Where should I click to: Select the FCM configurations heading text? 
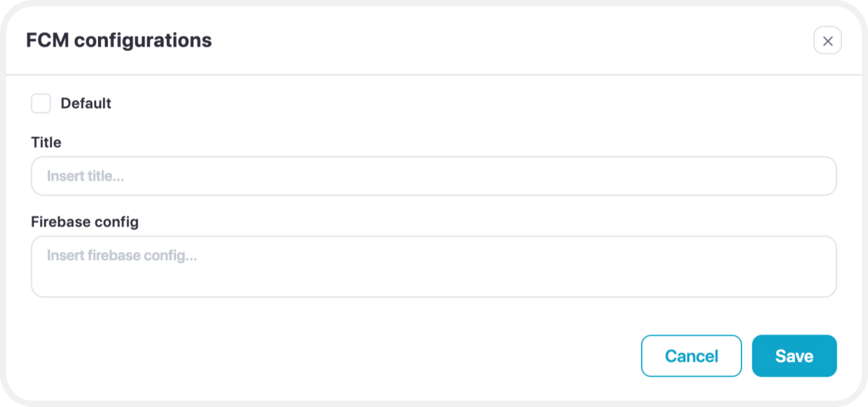click(x=119, y=40)
